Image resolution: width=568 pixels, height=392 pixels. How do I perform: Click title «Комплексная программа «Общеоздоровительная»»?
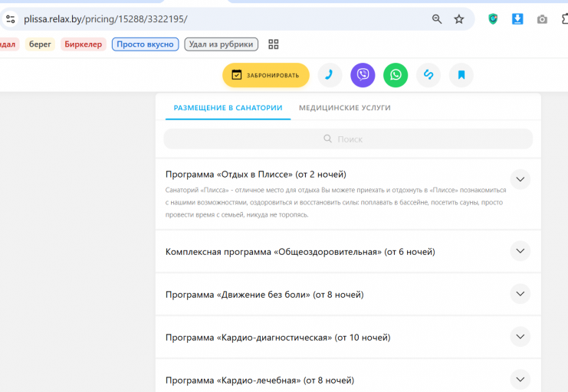[x=274, y=252]
